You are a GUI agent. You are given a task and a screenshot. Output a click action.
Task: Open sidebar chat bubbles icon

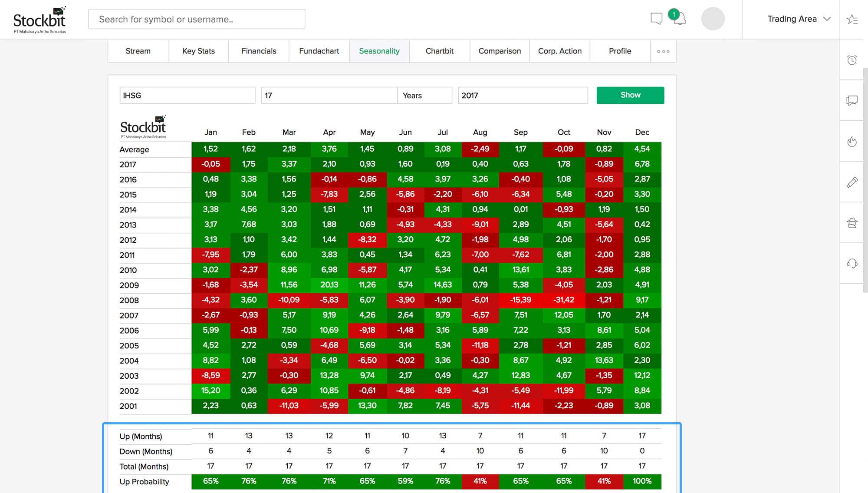[x=852, y=100]
